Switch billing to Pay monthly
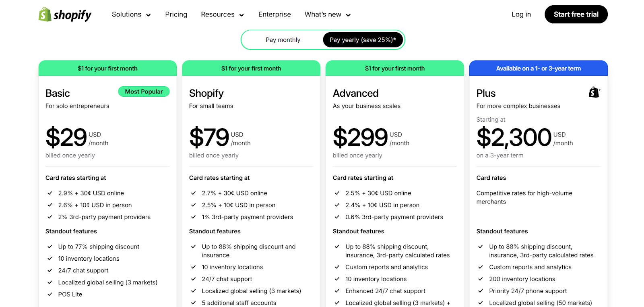Viewport: 644px width, 307px height. point(283,39)
